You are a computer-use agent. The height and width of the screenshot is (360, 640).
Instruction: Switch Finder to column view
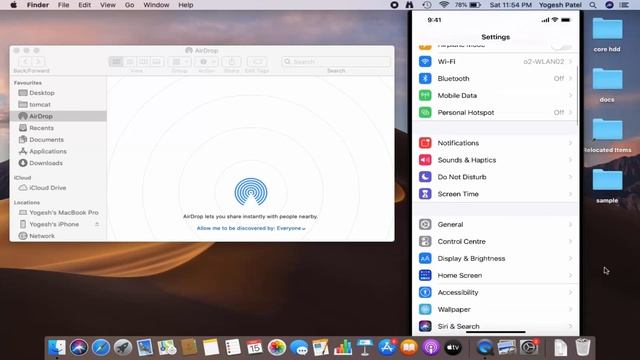(143, 62)
